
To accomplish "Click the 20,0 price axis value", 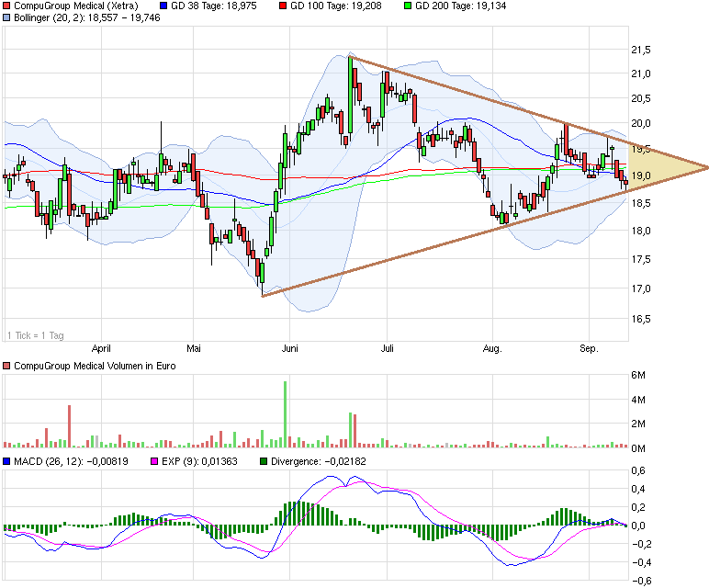I will pos(641,123).
